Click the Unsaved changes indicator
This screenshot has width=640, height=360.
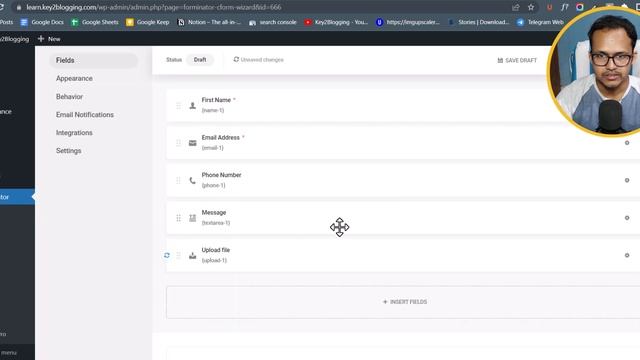click(x=258, y=60)
